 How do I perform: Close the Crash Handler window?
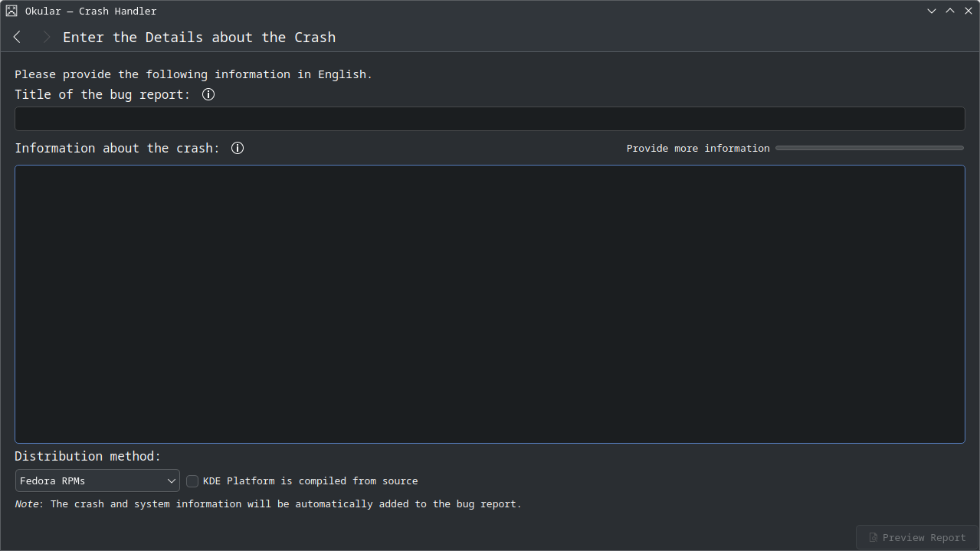point(969,11)
